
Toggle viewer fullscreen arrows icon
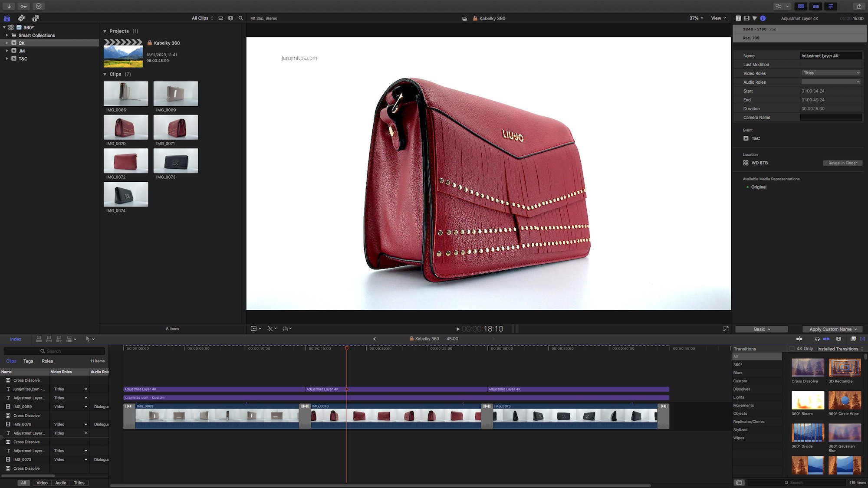(x=726, y=329)
